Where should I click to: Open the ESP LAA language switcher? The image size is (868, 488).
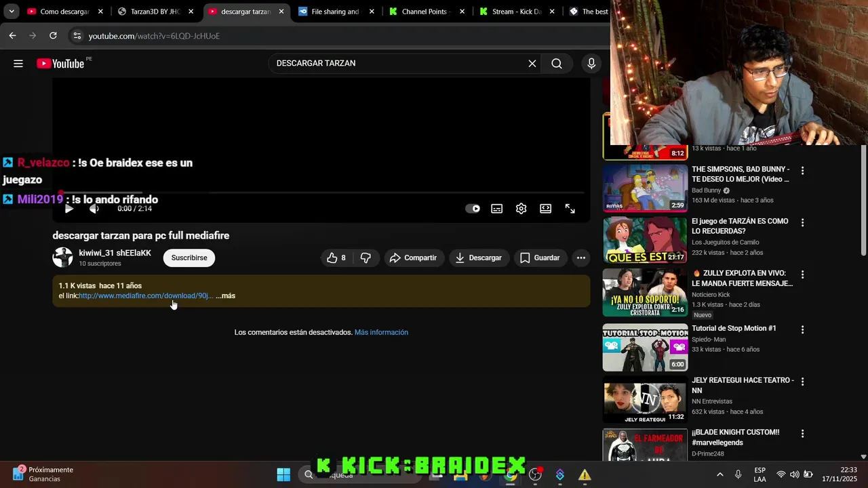759,474
